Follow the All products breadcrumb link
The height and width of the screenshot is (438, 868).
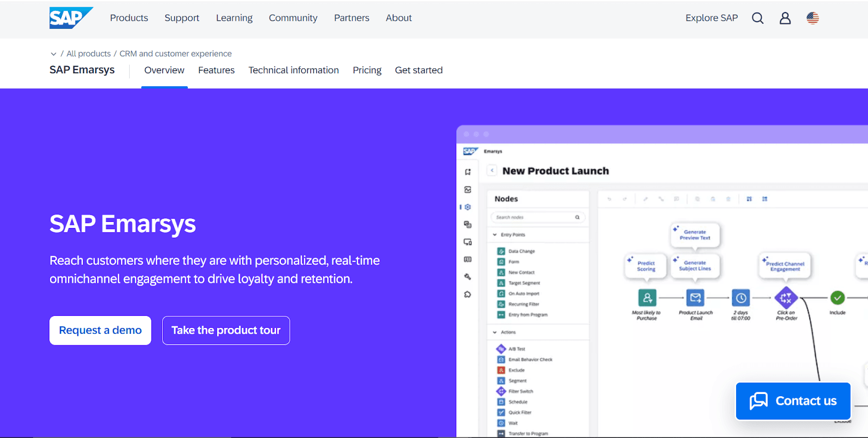88,54
